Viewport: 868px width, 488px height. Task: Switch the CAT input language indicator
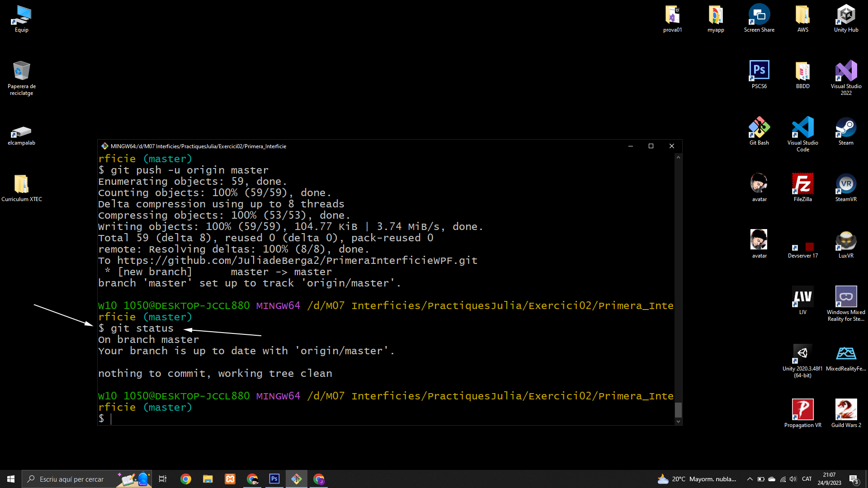tap(807, 479)
